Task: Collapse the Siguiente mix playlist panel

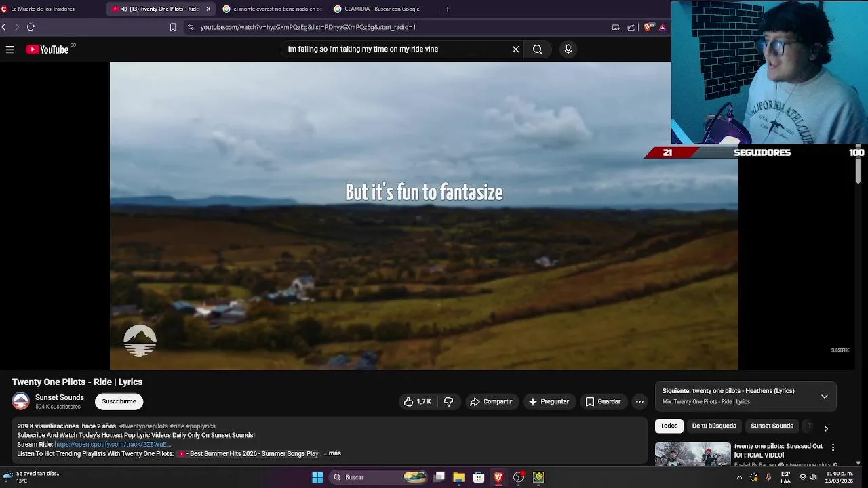Action: (825, 396)
